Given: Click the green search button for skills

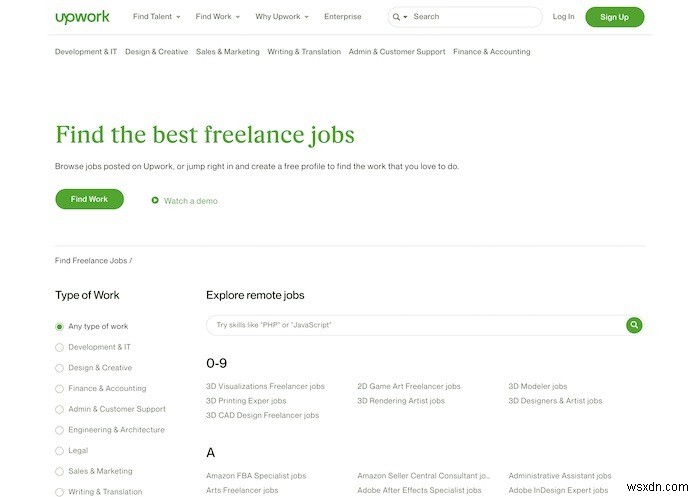Looking at the screenshot, I should pyautogui.click(x=634, y=325).
